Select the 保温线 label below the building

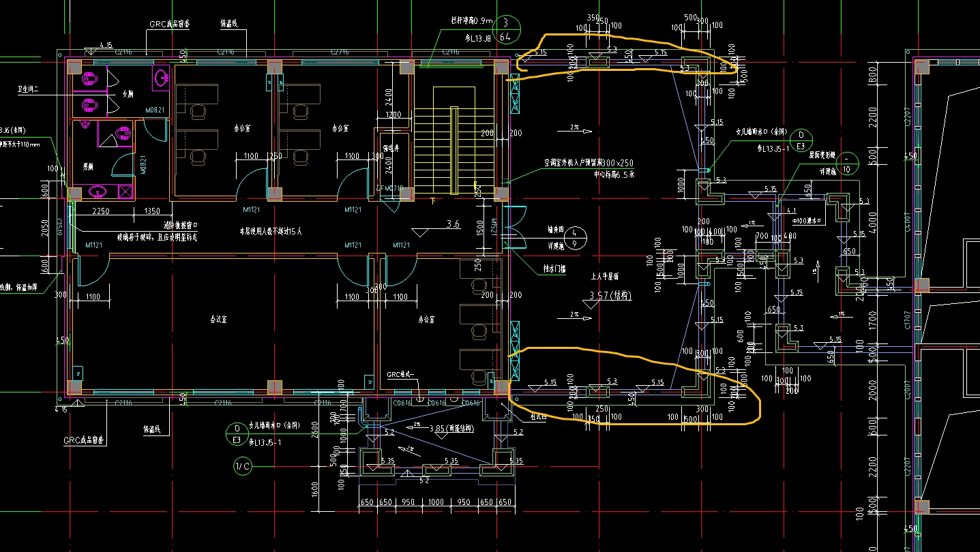pyautogui.click(x=151, y=430)
